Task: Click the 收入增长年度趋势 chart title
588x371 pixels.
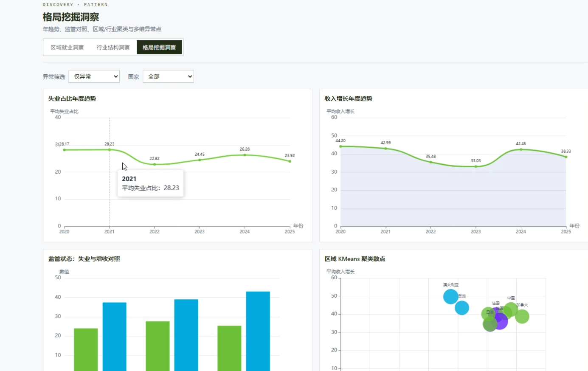Action: [x=349, y=98]
